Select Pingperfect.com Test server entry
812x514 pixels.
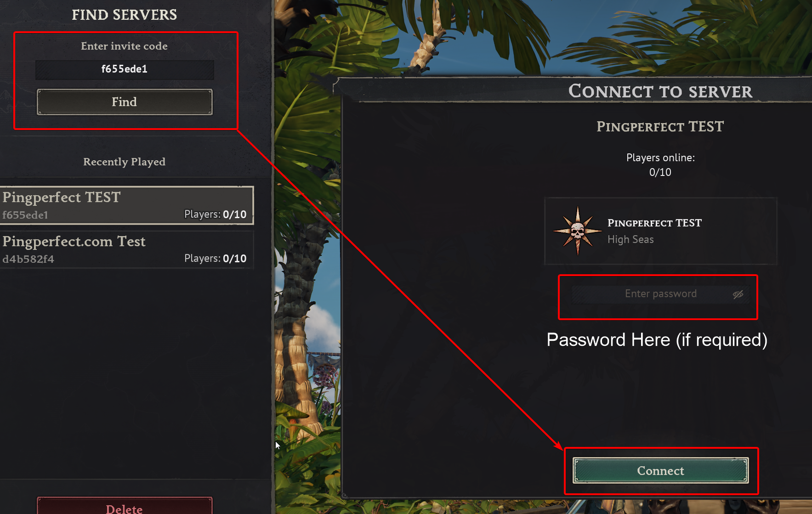pos(126,249)
